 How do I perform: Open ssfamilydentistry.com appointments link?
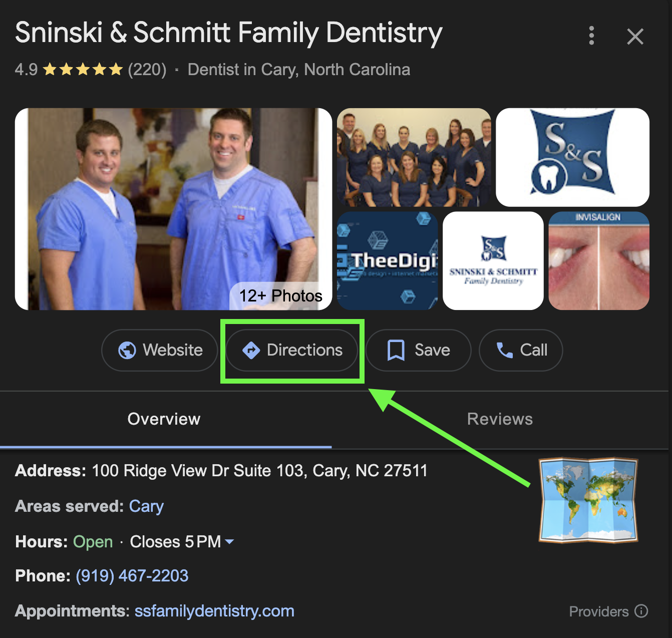214,611
